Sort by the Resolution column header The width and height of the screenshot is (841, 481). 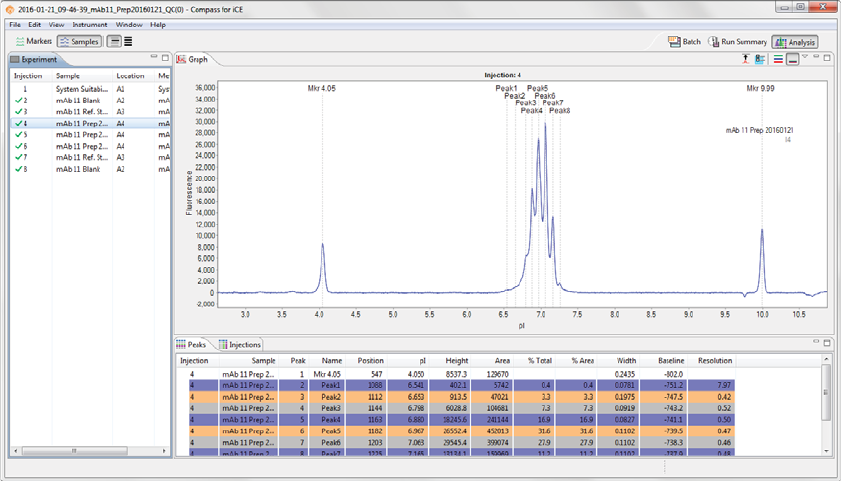click(715, 360)
